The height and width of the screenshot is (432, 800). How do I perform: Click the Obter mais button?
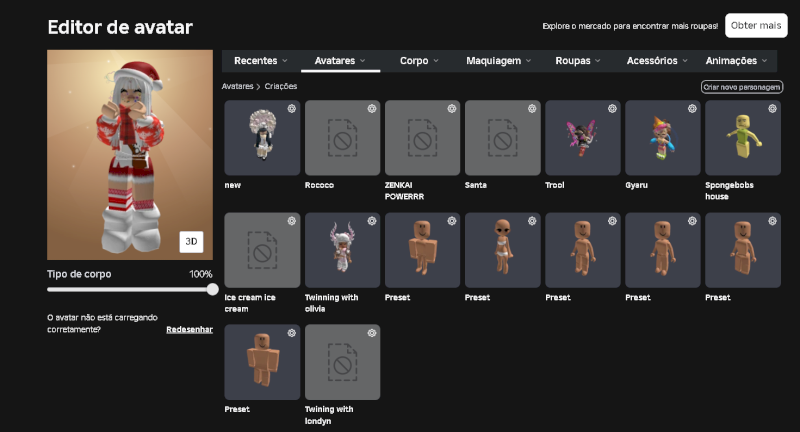[x=756, y=26]
